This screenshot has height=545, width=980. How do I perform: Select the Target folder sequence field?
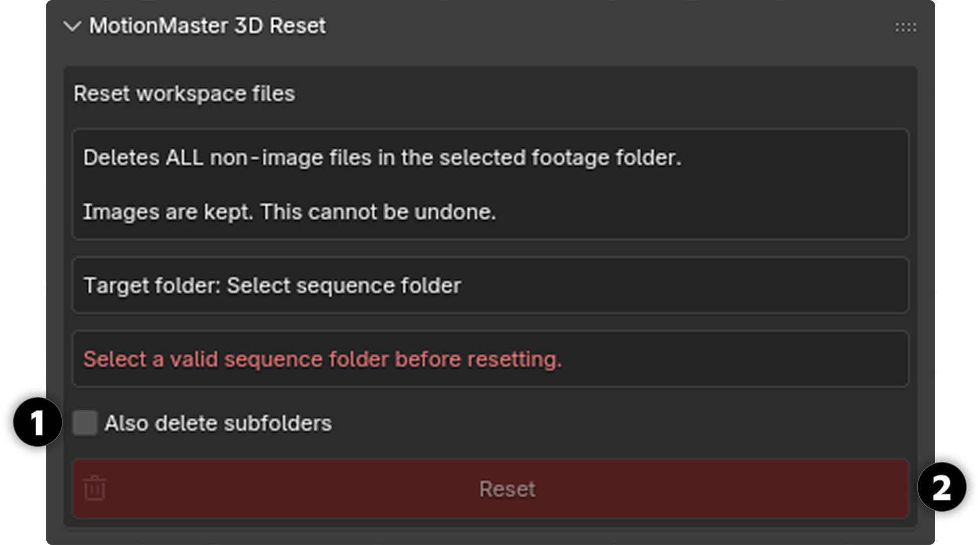pos(491,285)
